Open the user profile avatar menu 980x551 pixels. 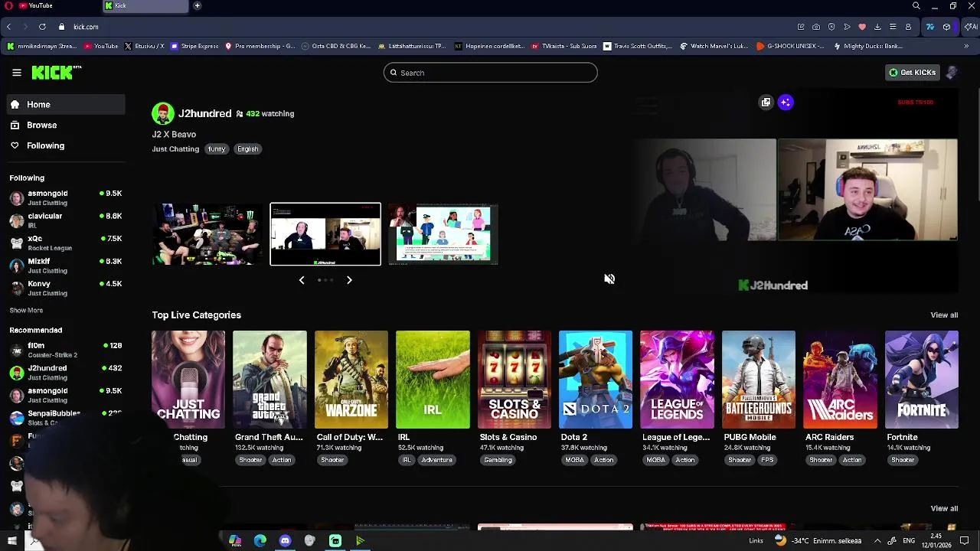click(x=952, y=73)
